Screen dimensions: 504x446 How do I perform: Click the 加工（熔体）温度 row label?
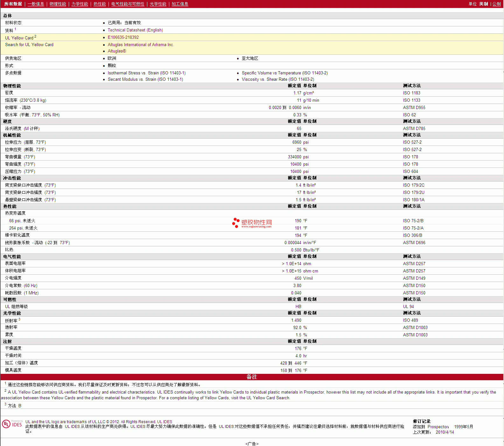(21, 363)
